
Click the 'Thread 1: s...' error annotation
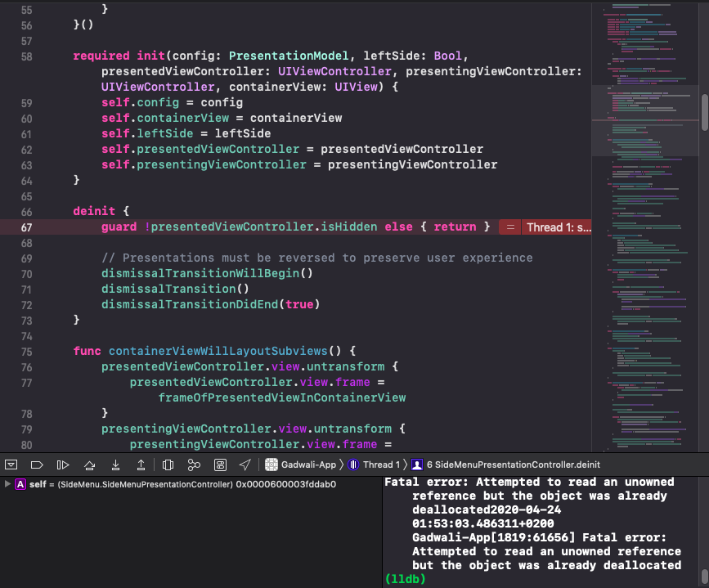[x=558, y=227]
